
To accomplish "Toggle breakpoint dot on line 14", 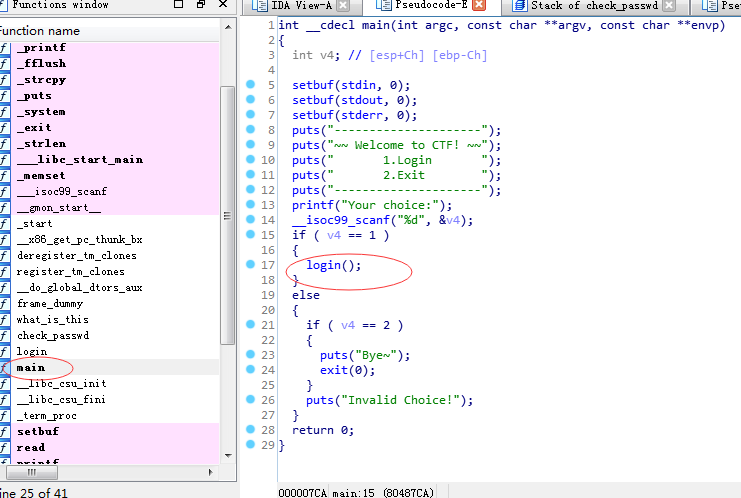I will (250, 219).
